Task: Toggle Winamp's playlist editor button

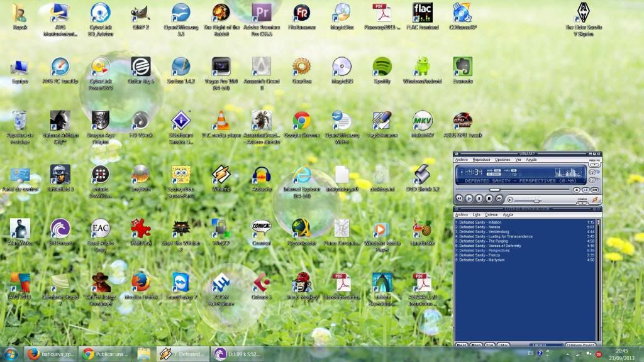Action: (586, 190)
